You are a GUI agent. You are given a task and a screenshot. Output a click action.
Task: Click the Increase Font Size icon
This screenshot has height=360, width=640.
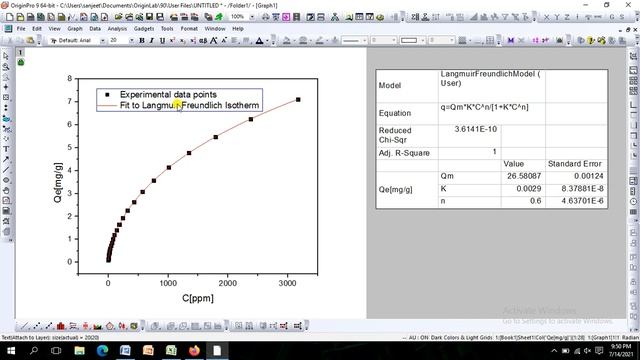(213, 40)
